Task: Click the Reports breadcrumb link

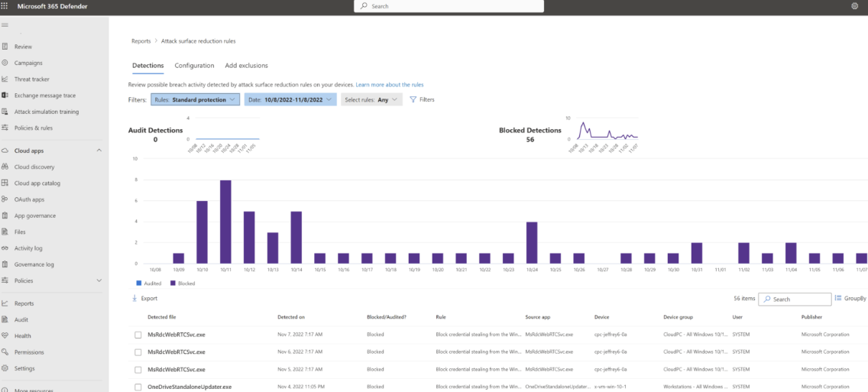Action: pos(141,41)
